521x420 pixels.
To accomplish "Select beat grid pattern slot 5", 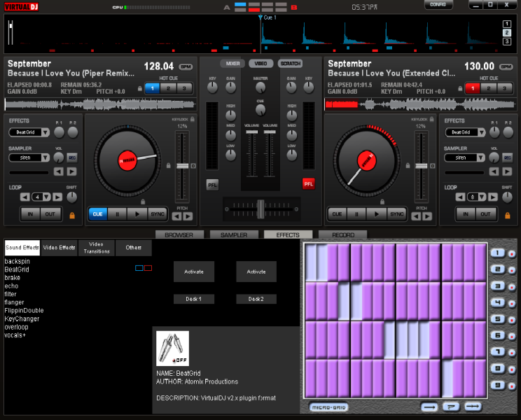I will 498,318.
